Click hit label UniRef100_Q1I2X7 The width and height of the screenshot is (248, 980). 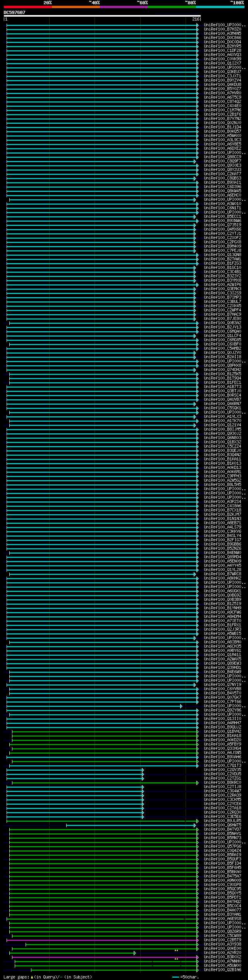coord(222,63)
